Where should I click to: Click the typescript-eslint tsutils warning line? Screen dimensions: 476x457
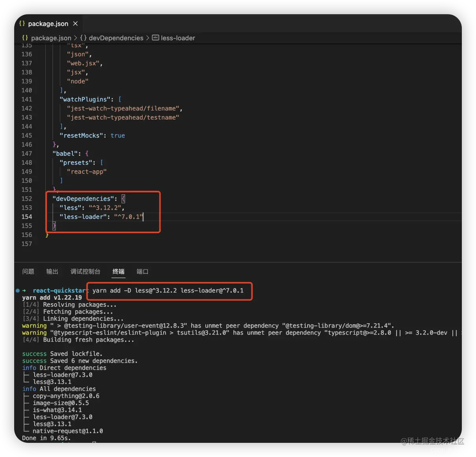pos(242,333)
